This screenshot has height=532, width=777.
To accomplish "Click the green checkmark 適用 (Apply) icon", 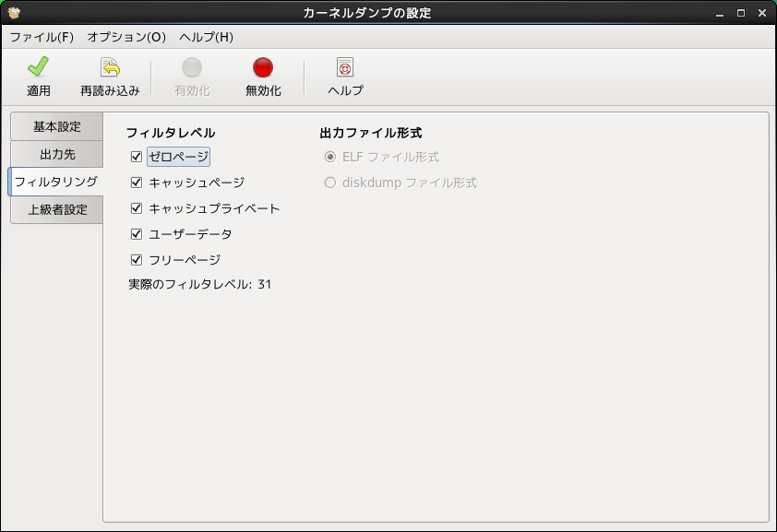I will [38, 68].
